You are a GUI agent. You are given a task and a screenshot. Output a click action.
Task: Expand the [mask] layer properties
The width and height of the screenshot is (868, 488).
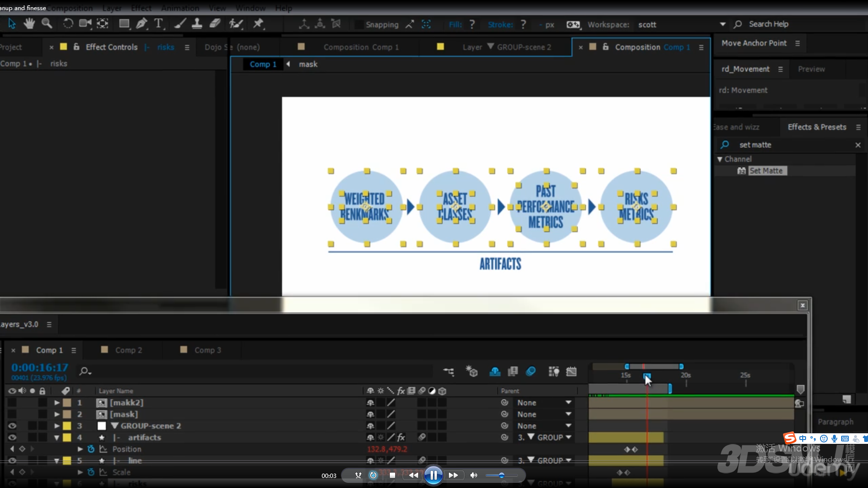click(57, 414)
